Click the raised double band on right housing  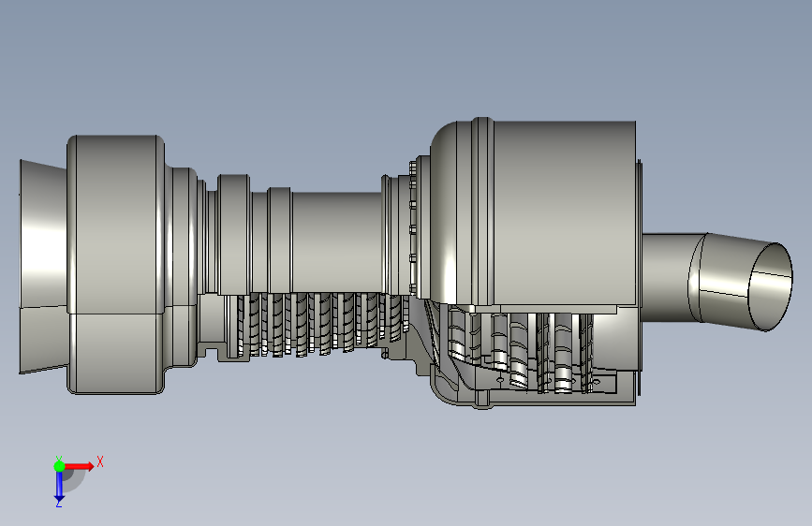coord(482,212)
